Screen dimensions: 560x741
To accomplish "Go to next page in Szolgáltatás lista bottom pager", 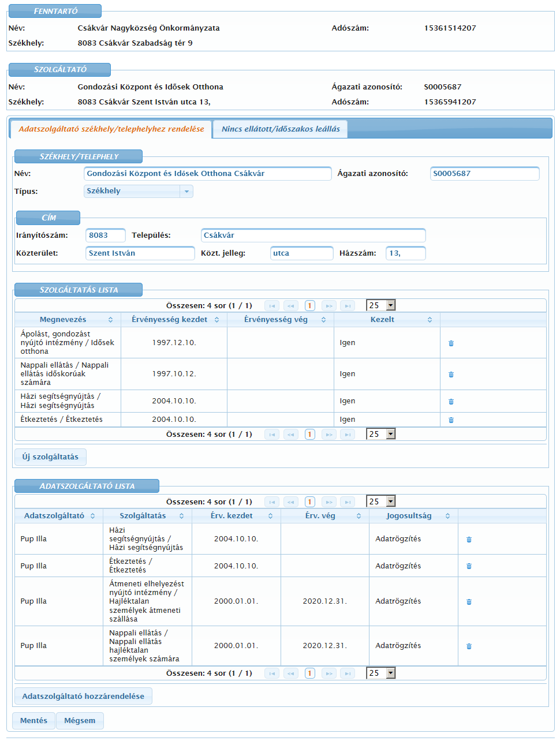I will 328,435.
